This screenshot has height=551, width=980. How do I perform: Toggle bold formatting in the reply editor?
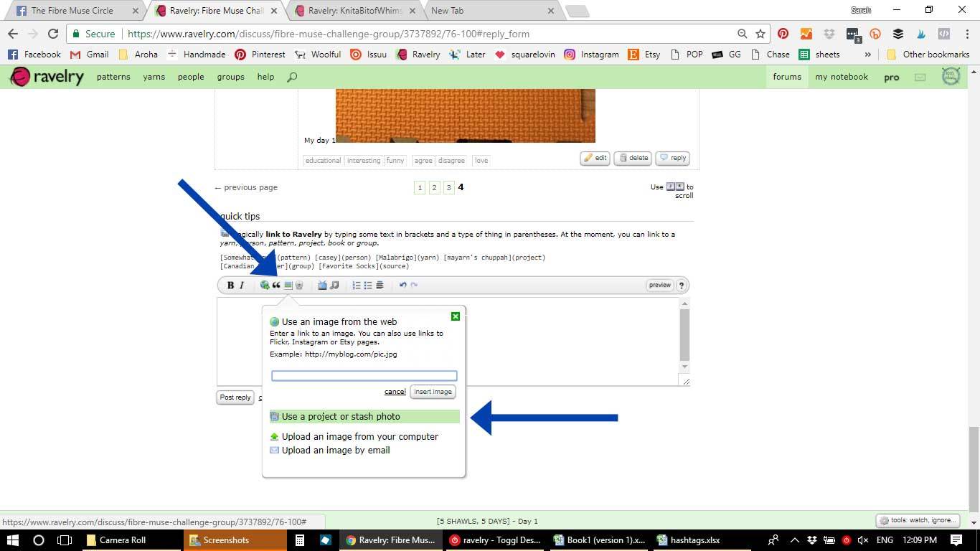(x=230, y=285)
